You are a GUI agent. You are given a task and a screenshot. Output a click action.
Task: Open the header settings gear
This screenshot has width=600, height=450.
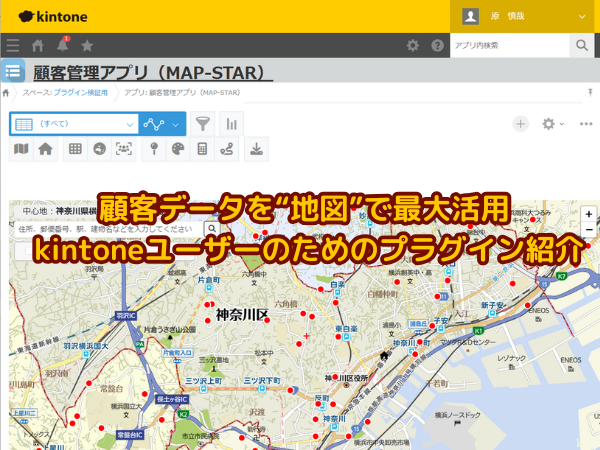tap(412, 46)
